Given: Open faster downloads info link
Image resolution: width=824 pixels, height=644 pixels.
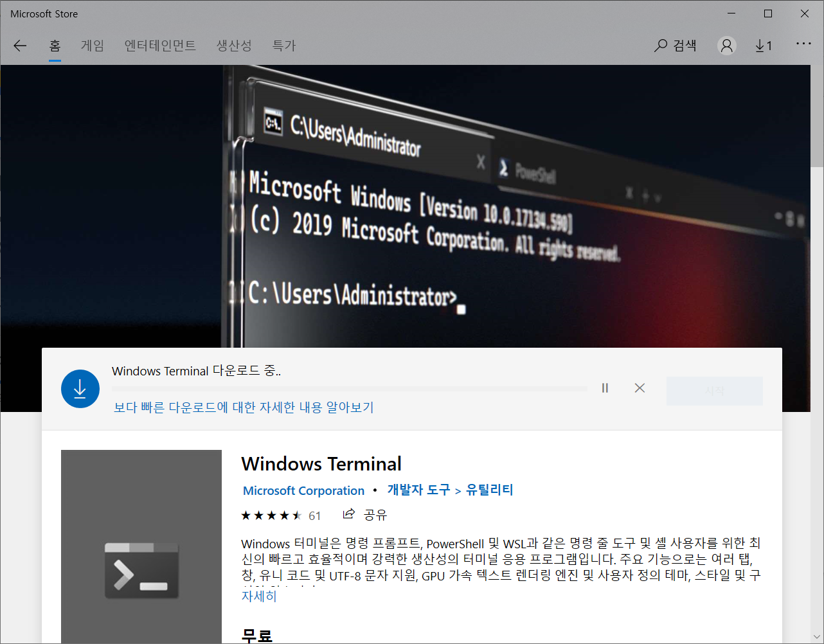Looking at the screenshot, I should click(244, 407).
